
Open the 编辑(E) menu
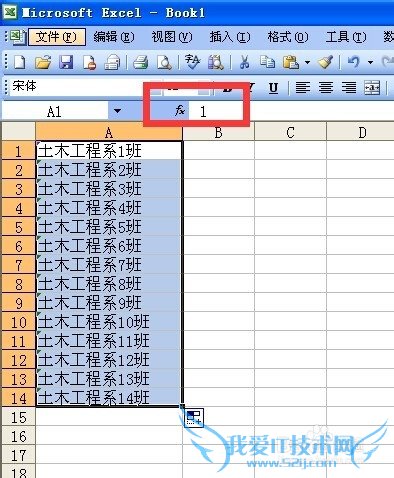[114, 37]
